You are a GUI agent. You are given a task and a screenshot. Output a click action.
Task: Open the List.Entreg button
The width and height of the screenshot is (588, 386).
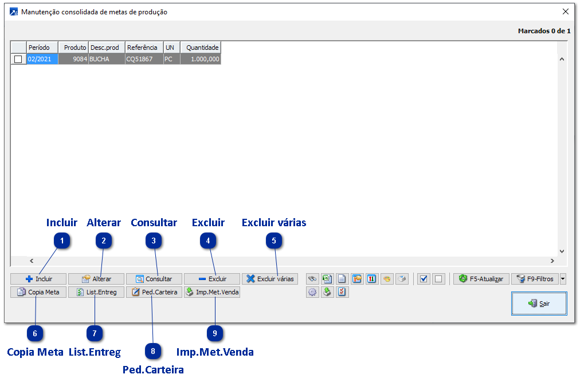(96, 292)
